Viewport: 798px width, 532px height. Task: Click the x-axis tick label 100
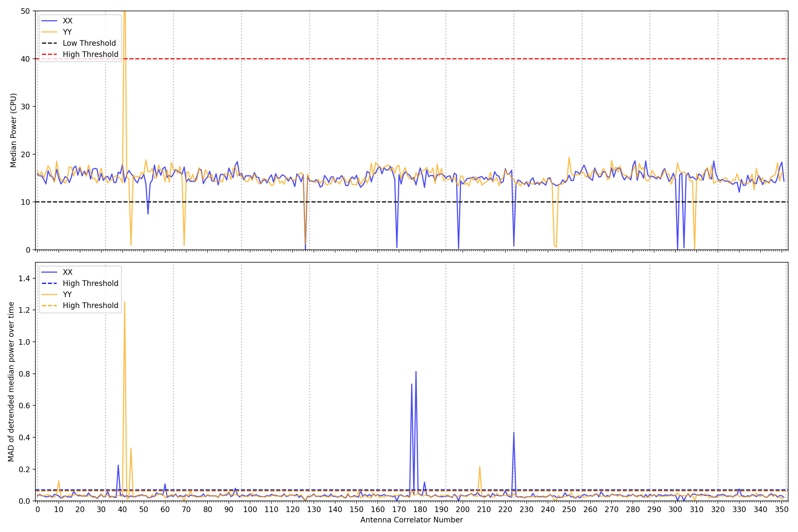tap(250, 510)
